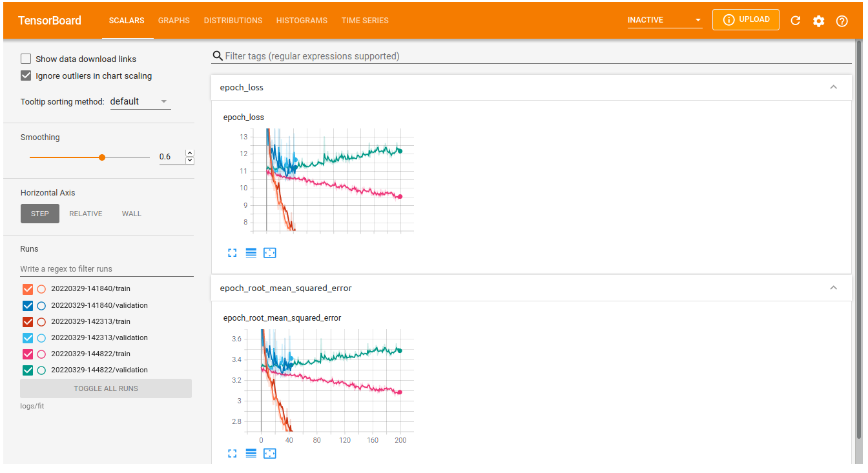Enable Show data download links
Viewport: 868px width, 473px height.
(x=25, y=58)
